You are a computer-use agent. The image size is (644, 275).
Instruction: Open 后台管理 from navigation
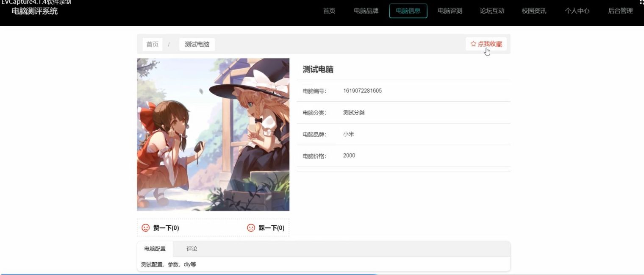[620, 11]
